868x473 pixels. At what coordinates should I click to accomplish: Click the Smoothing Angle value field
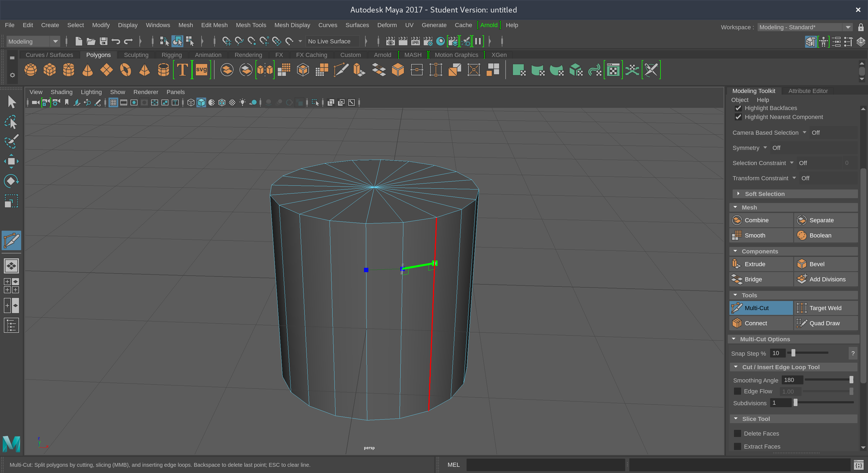792,380
